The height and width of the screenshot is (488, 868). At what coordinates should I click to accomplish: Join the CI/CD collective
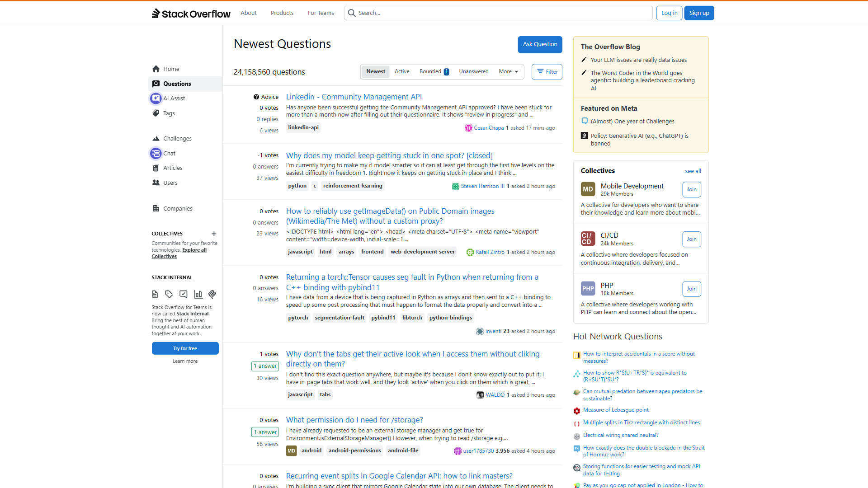692,239
